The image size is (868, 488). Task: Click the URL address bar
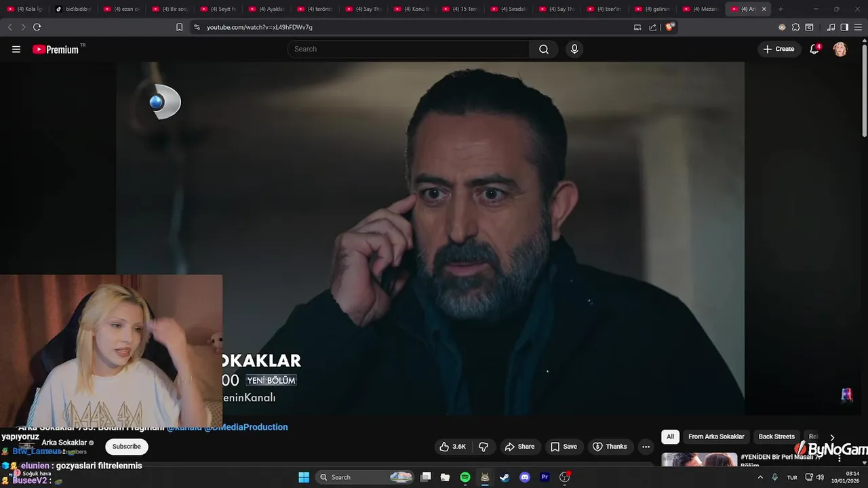point(414,27)
